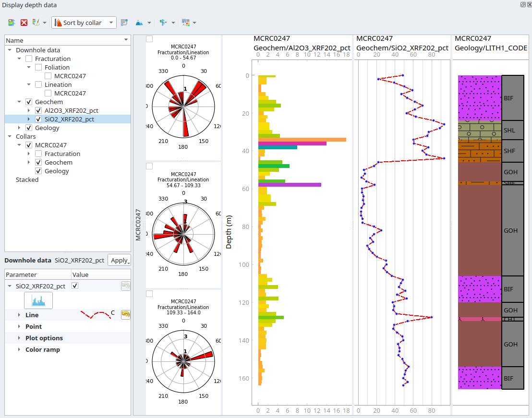Select the Stacked item in the tree
Screen dimensions: 532x418
pyautogui.click(x=27, y=179)
